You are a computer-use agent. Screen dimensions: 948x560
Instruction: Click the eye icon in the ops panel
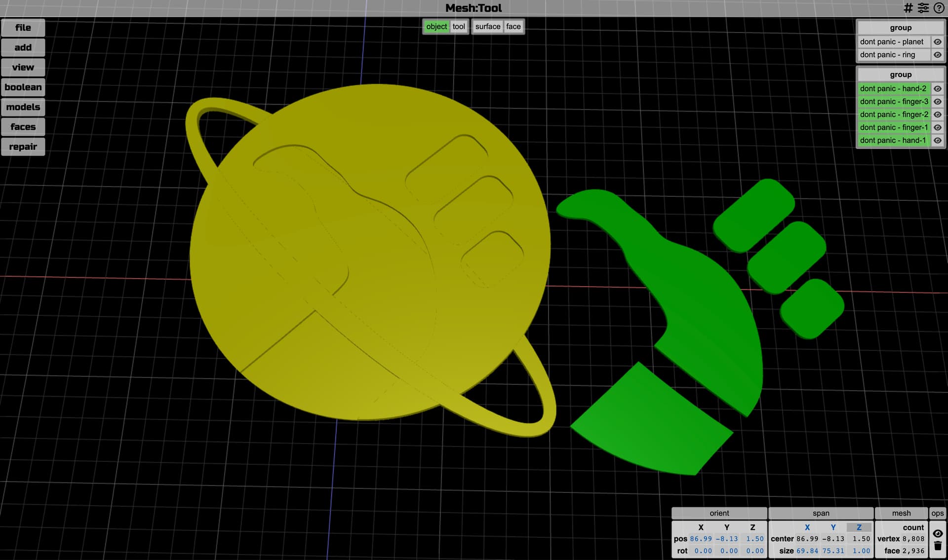click(x=938, y=533)
